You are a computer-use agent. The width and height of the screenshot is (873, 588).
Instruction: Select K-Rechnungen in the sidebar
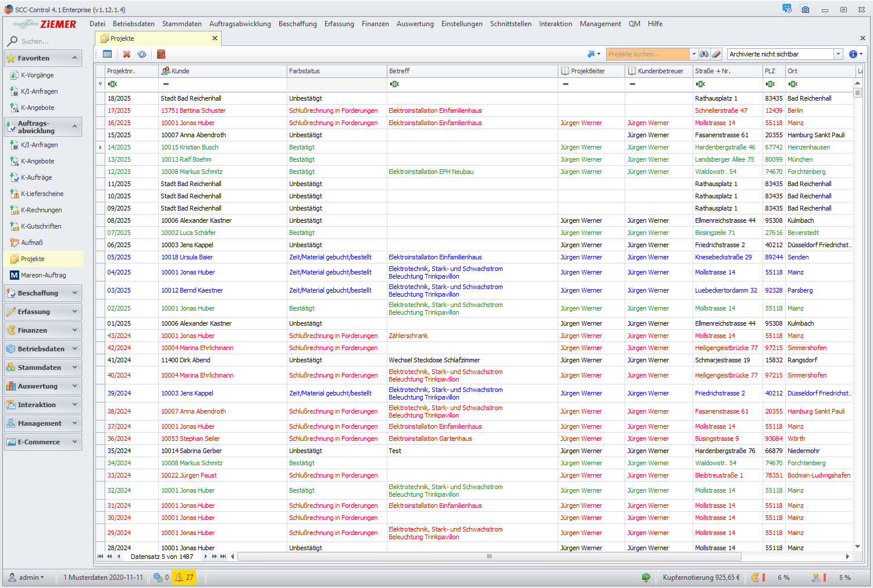[x=41, y=210]
